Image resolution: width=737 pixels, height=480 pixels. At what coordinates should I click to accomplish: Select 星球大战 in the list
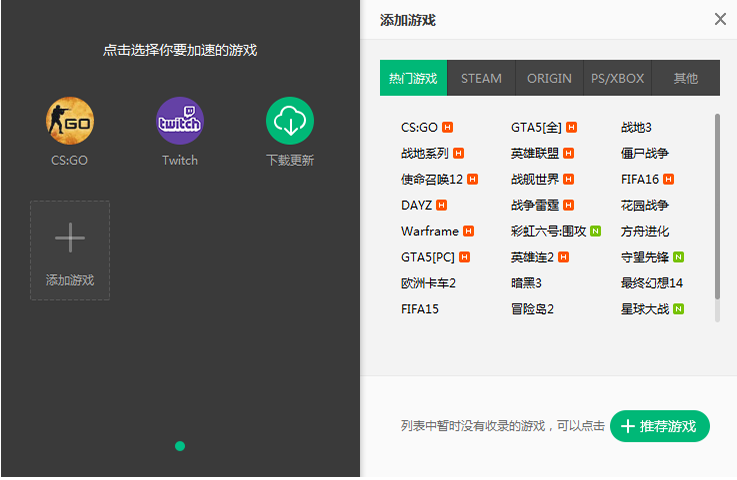pos(644,309)
